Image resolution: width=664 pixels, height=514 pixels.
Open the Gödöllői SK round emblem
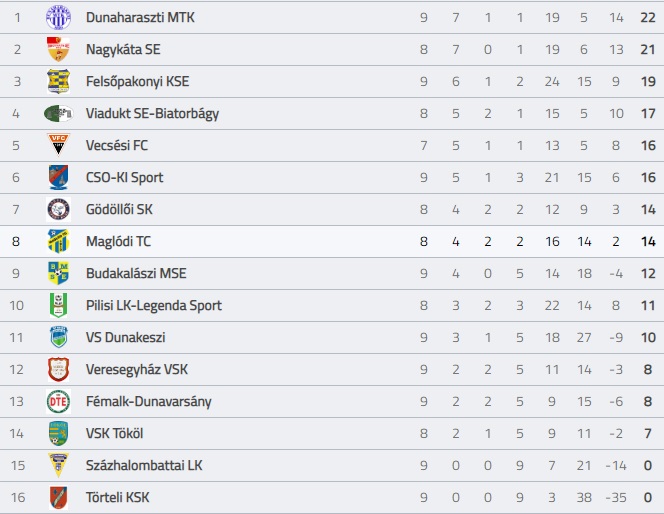(x=58, y=209)
